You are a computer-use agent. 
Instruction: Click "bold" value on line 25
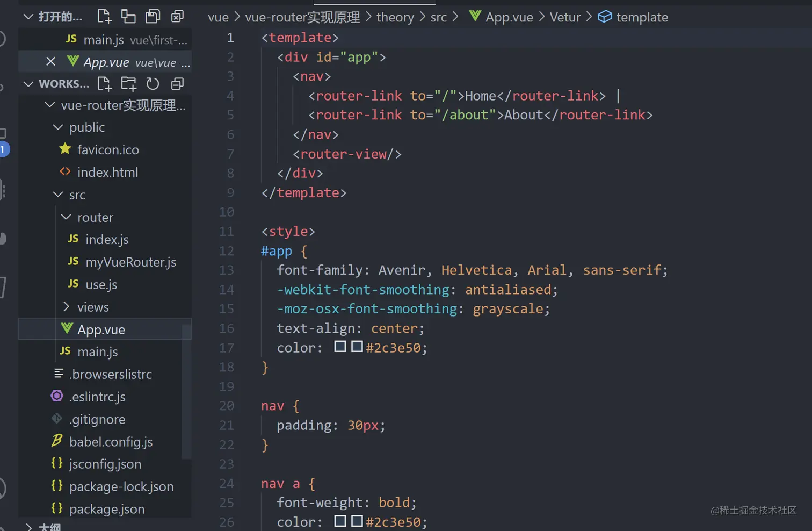pyautogui.click(x=394, y=503)
